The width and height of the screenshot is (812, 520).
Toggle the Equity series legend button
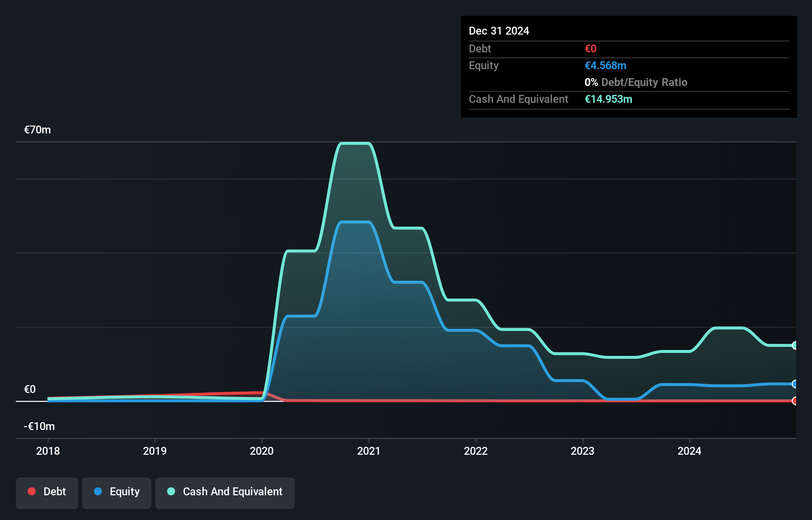point(117,493)
